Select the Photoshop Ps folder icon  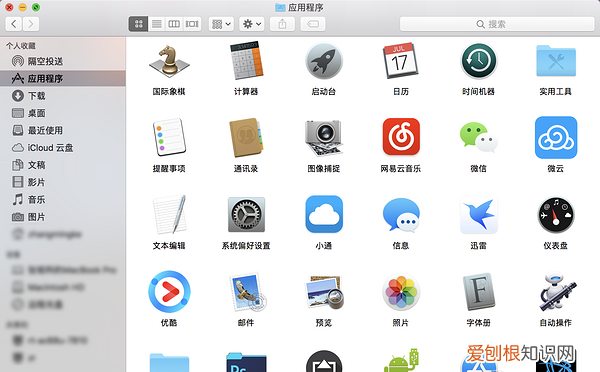click(246, 362)
